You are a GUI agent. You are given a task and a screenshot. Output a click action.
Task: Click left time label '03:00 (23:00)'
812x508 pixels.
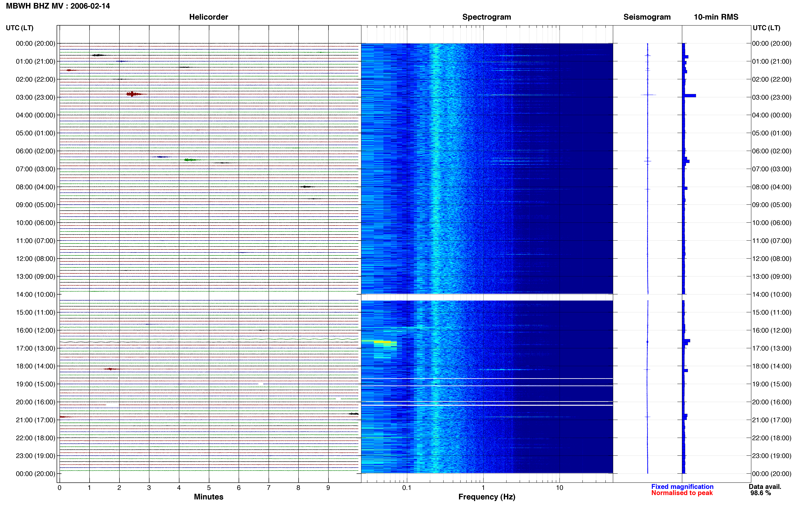pyautogui.click(x=36, y=97)
